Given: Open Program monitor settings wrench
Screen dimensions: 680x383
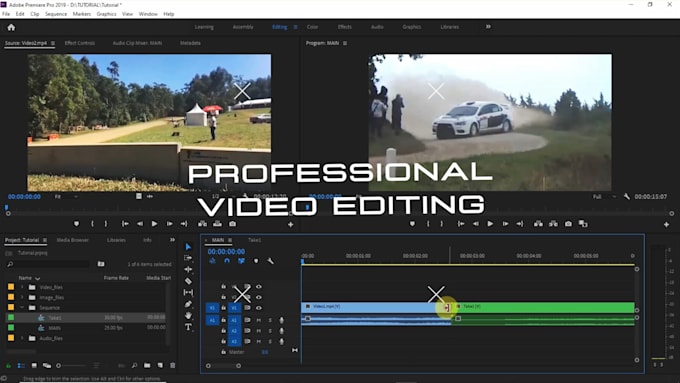Looking at the screenshot, I should pos(627,196).
